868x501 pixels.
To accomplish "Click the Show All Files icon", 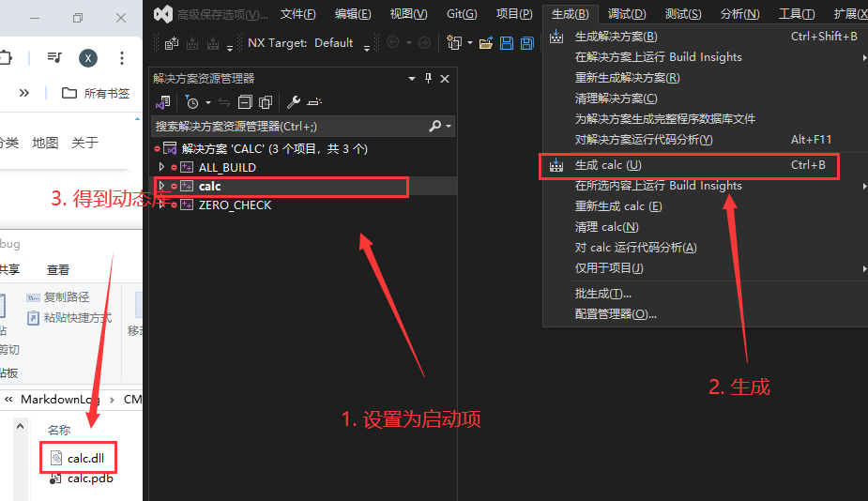I will coord(266,102).
